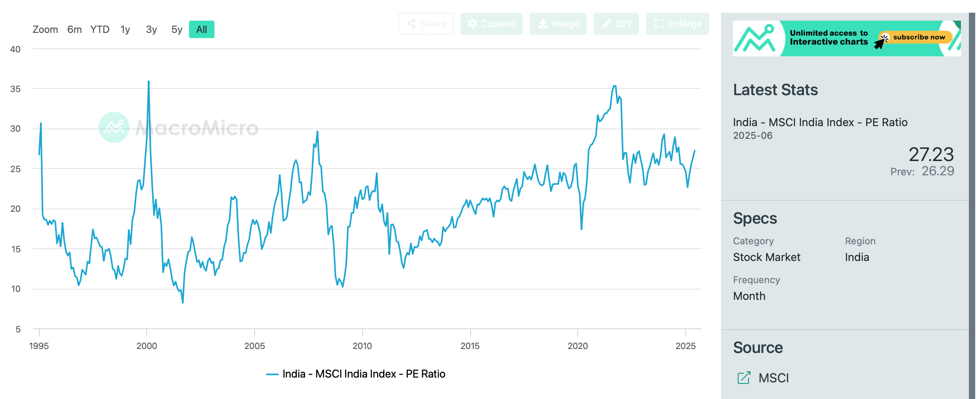Download the chart with the Image icon
Image resolution: width=980 pixels, height=399 pixels.
point(543,23)
